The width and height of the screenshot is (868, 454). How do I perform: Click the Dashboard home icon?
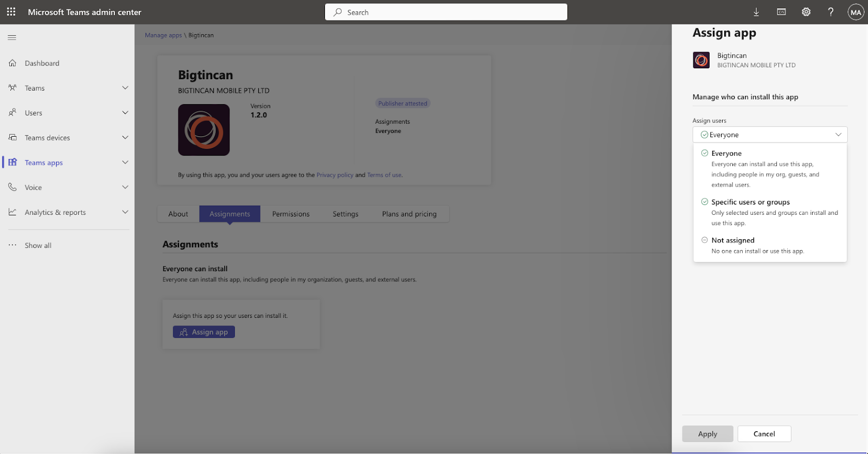click(x=12, y=63)
